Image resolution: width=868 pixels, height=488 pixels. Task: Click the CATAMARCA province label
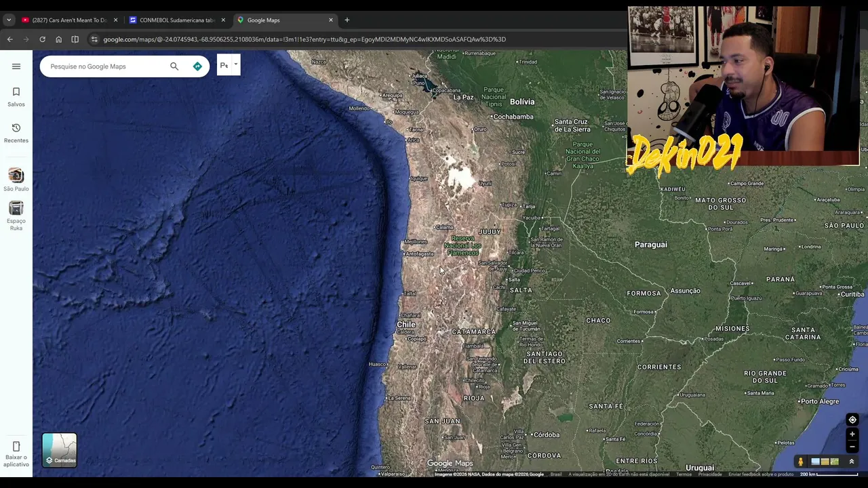tap(473, 331)
